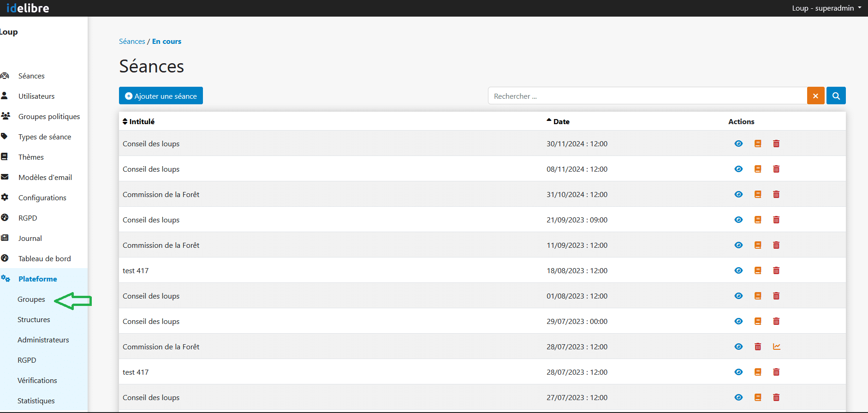Open stats chart for Commission de la Forêt 28/07/2023
Image resolution: width=868 pixels, height=413 pixels.
(777, 347)
